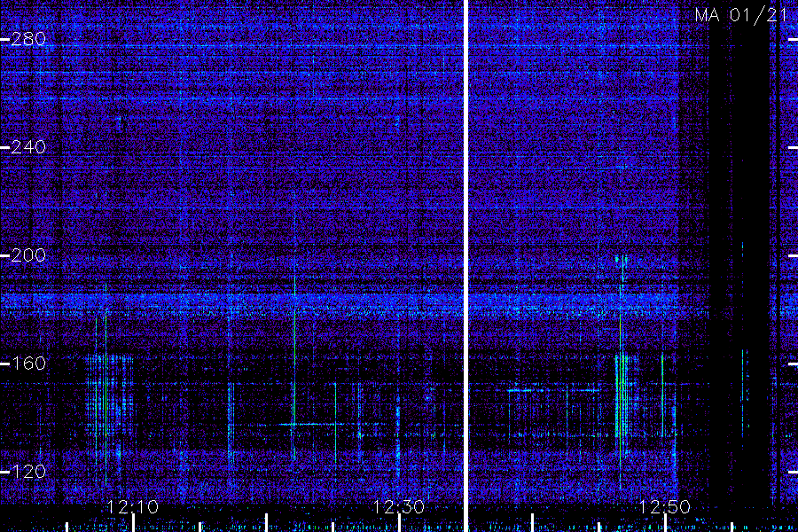Click the 280 frequency axis label
The image size is (798, 532).
click(x=28, y=39)
